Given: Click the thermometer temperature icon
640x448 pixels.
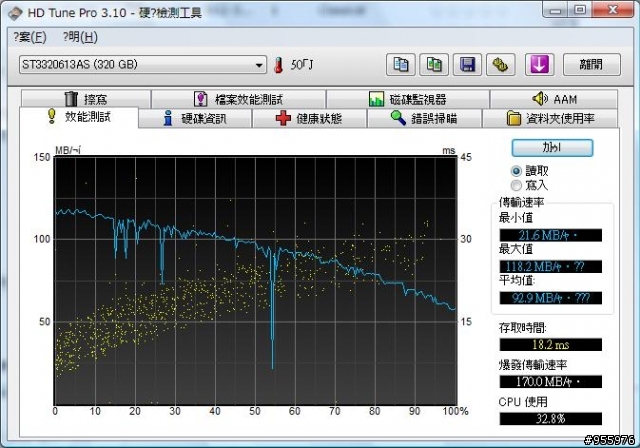Looking at the screenshot, I should (x=278, y=65).
